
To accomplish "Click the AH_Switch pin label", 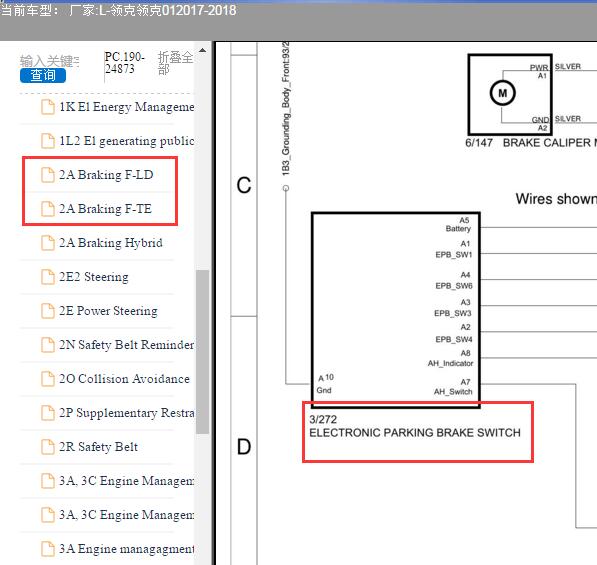I will [x=453, y=392].
